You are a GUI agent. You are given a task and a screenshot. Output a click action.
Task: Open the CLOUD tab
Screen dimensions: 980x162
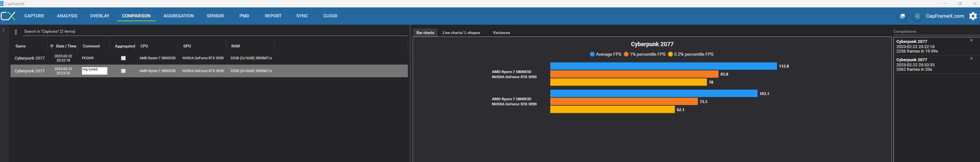pyautogui.click(x=330, y=16)
